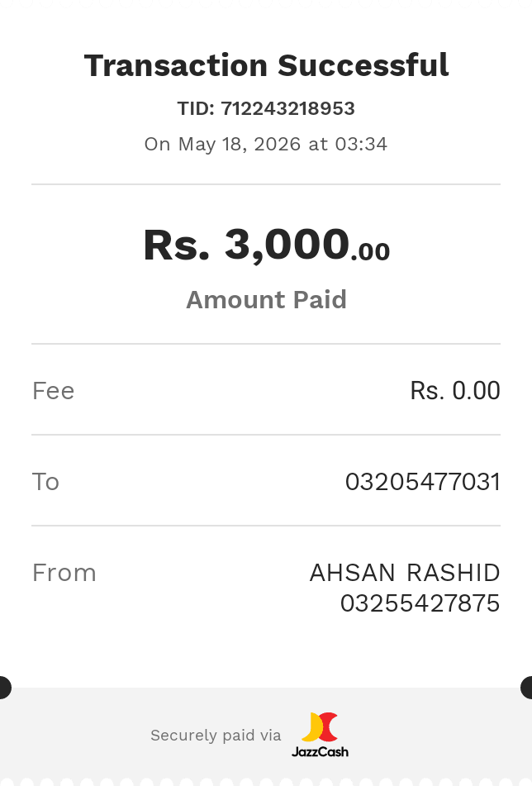This screenshot has height=786, width=532.
Task: Click the JazzCash wordmark text
Action: (x=320, y=751)
